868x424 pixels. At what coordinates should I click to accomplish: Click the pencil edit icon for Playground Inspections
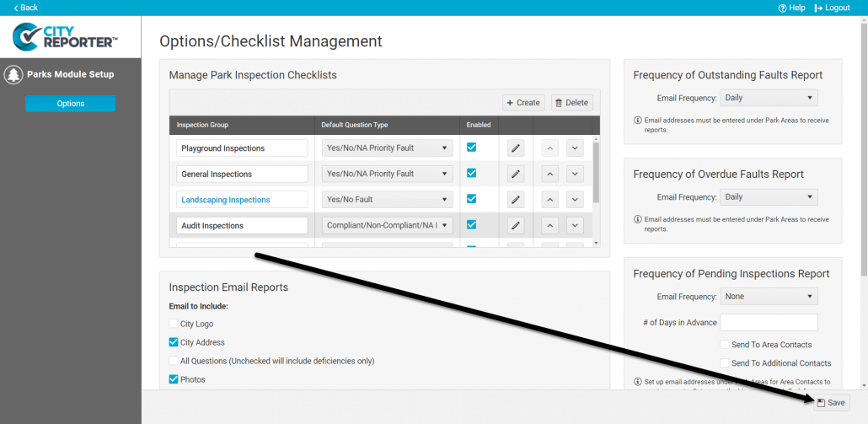coord(516,148)
